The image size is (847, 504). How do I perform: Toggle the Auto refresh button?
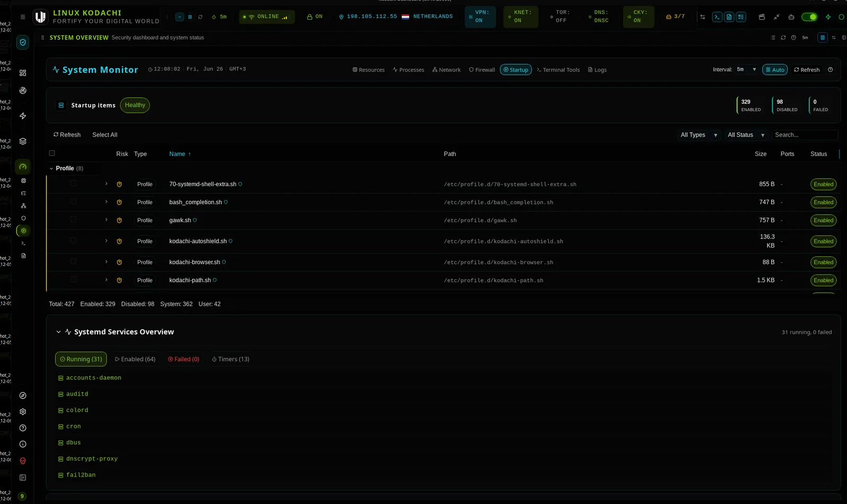(775, 70)
